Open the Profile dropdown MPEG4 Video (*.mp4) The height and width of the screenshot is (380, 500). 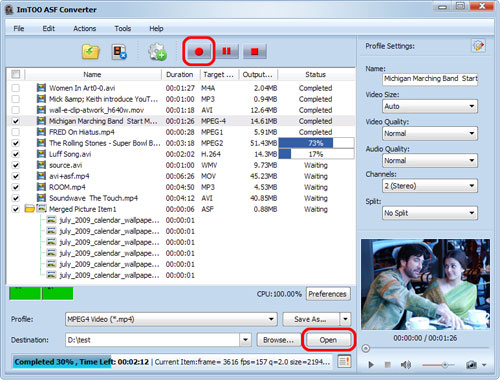pyautogui.click(x=171, y=319)
